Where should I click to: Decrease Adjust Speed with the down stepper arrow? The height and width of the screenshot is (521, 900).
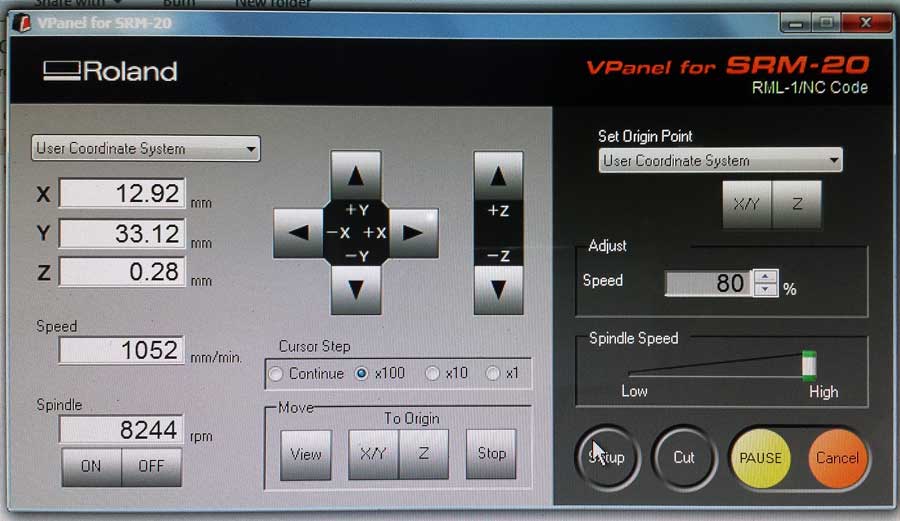(765, 290)
